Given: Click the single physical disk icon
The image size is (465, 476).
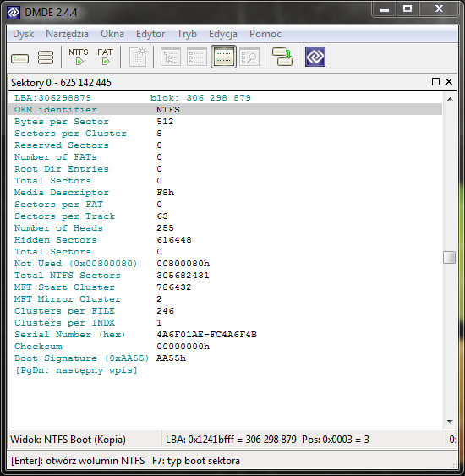Looking at the screenshot, I should pyautogui.click(x=20, y=58).
